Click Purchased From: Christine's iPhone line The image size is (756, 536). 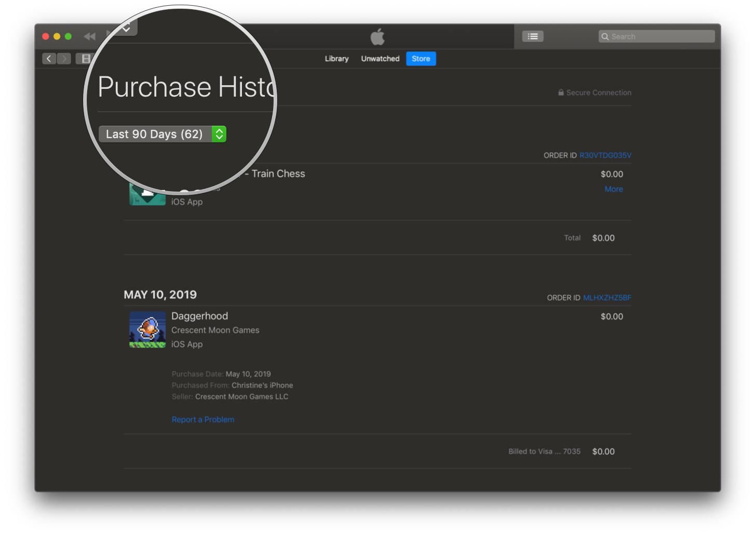(x=233, y=385)
